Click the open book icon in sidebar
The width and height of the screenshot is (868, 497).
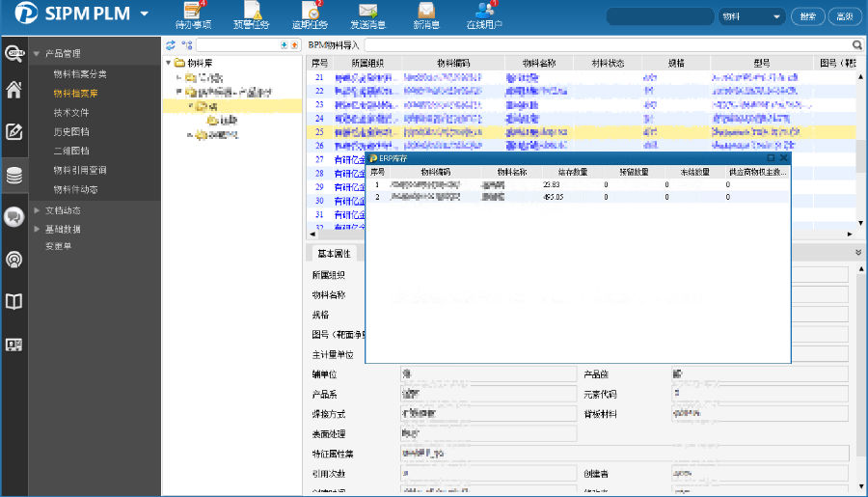click(x=14, y=302)
